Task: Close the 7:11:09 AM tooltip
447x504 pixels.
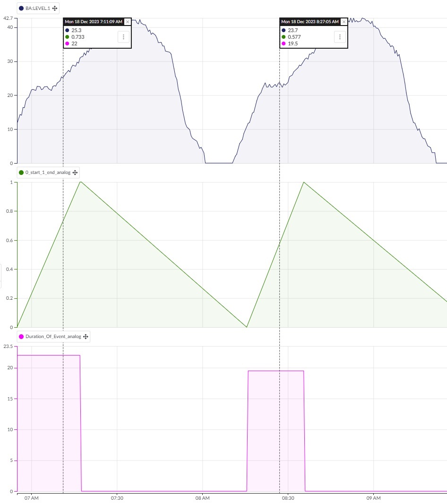Action: 127,22
